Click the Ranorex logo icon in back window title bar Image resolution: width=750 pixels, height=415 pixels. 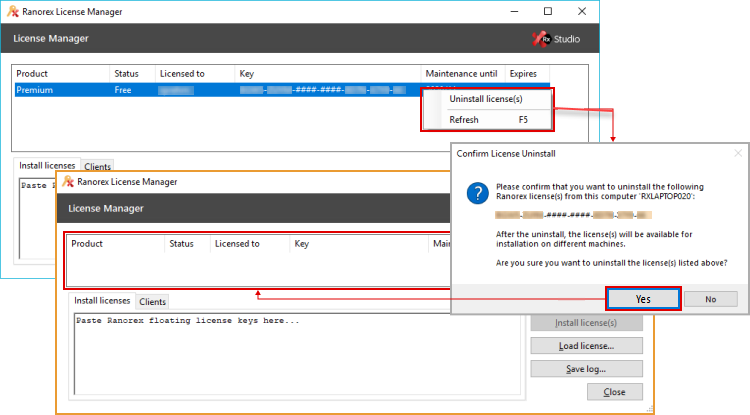point(13,11)
